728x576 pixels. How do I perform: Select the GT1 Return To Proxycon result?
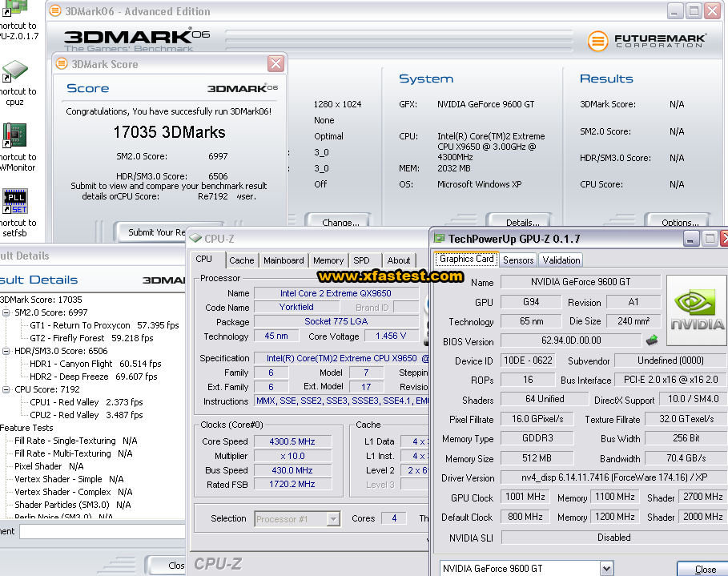[x=79, y=325]
